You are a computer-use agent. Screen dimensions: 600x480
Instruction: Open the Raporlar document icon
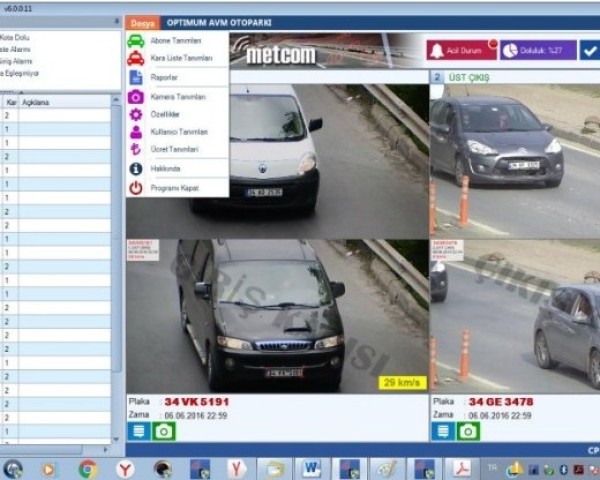point(136,77)
